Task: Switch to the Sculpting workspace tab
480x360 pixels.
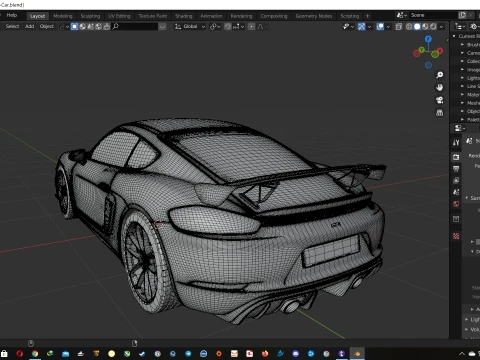Action: tap(90, 16)
